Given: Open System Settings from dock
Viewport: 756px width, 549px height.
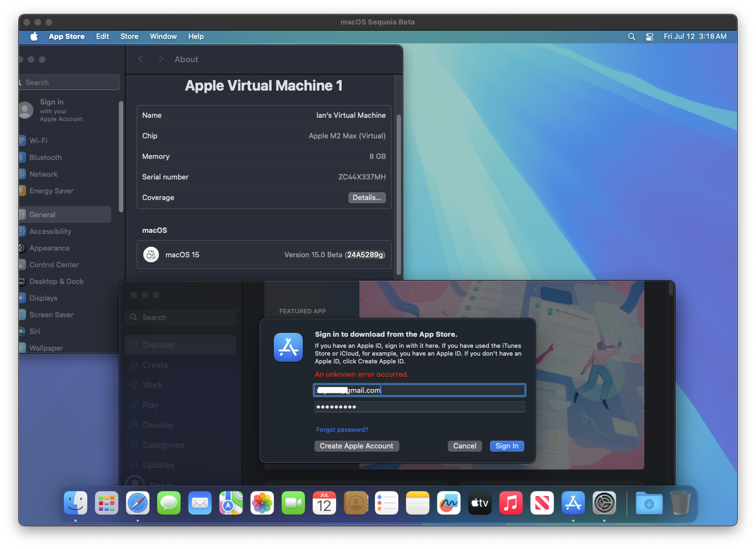Looking at the screenshot, I should [x=604, y=503].
